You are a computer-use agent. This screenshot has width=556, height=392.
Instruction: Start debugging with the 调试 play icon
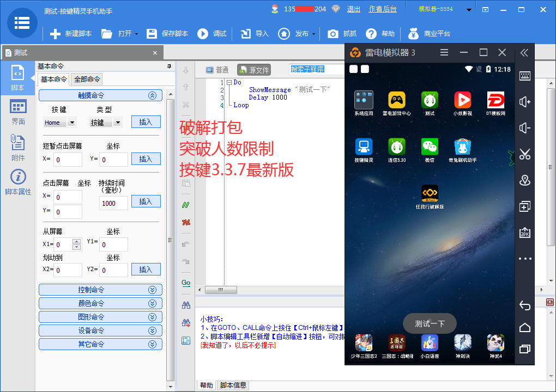(x=203, y=34)
